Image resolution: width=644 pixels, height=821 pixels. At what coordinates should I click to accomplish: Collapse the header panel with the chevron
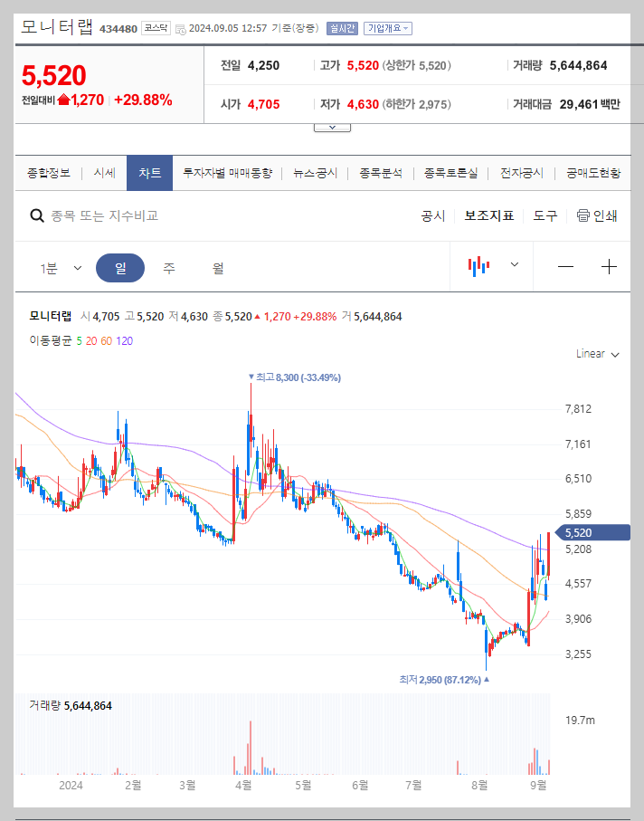(331, 127)
